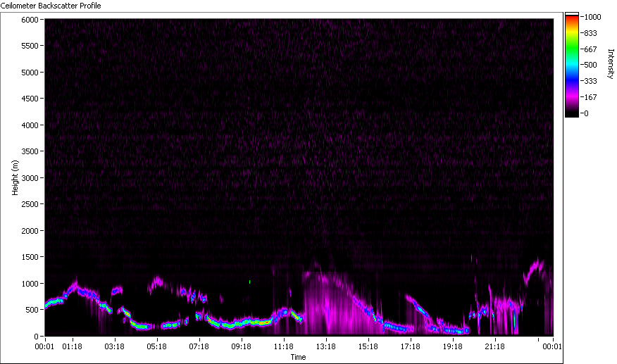Click the 15:18 time tick label
Screen dimensions: 617x364
[x=368, y=346]
